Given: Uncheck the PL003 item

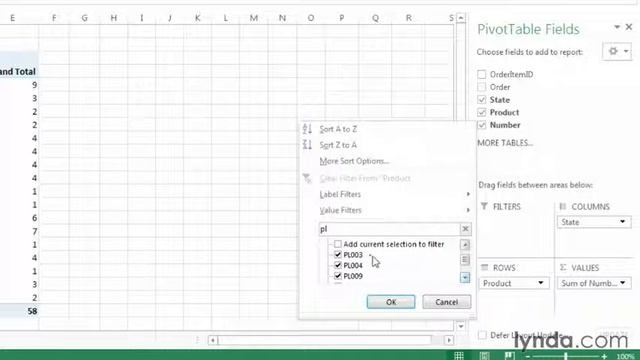Looking at the screenshot, I should 338,255.
